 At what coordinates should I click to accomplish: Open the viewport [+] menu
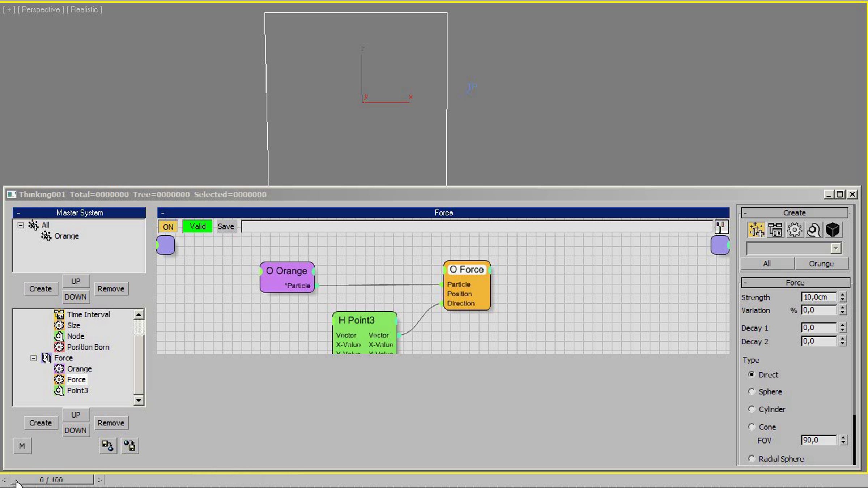[9, 9]
